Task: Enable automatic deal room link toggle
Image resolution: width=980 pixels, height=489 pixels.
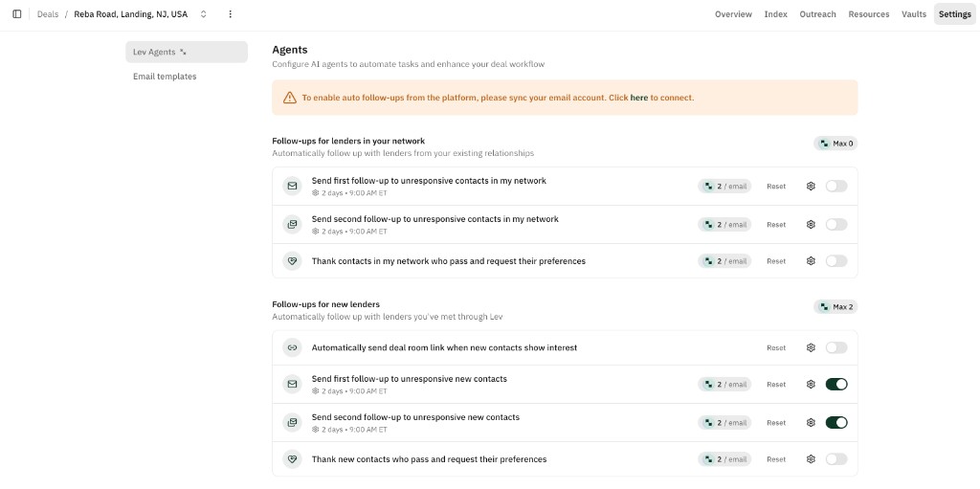Action: tap(836, 347)
